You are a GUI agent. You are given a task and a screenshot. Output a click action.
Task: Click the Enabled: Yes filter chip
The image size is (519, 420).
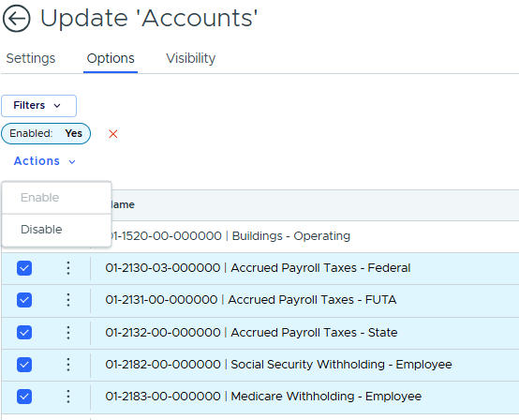coord(46,133)
